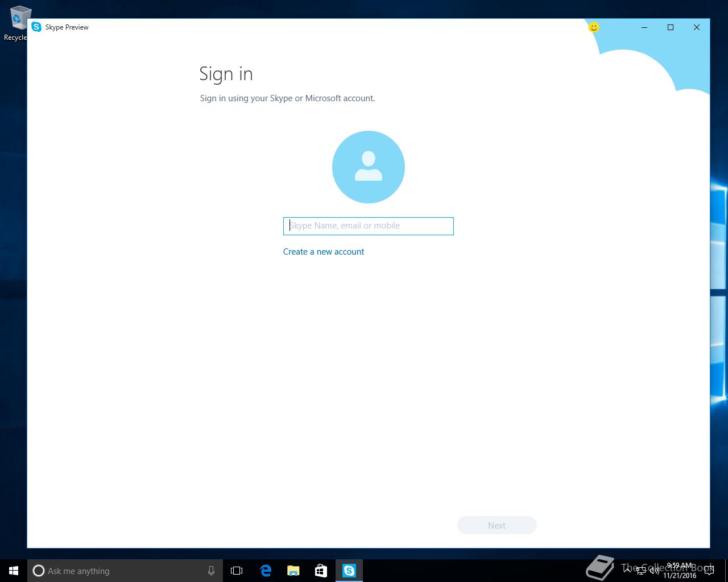Viewport: 728px width, 582px height.
Task: Launch Microsoft Edge from the taskbar
Action: (265, 571)
